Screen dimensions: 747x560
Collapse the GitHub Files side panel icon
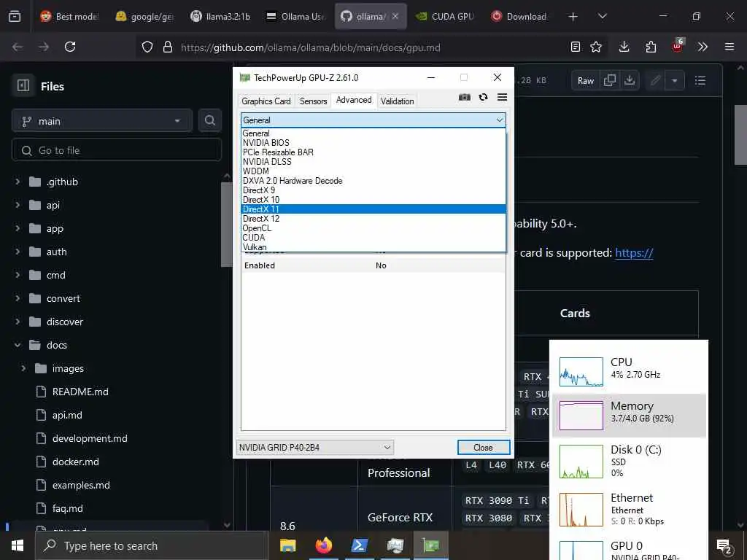coord(23,86)
